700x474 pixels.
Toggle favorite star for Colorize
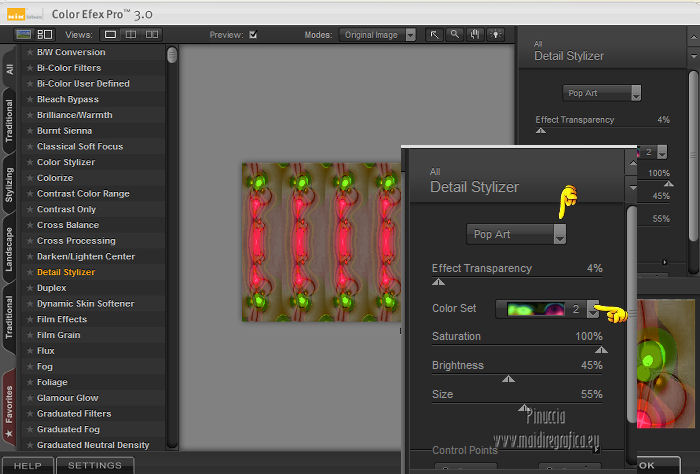(x=30, y=178)
